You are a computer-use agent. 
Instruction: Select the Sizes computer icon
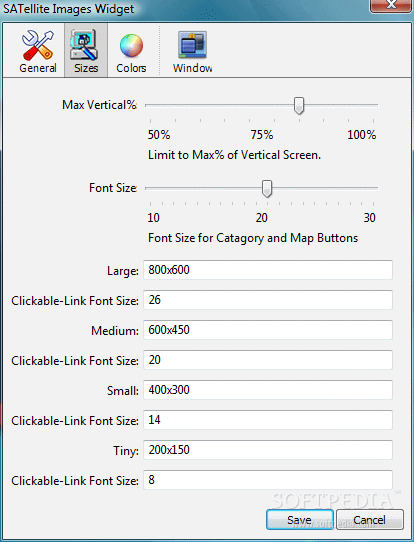pyautogui.click(x=84, y=45)
